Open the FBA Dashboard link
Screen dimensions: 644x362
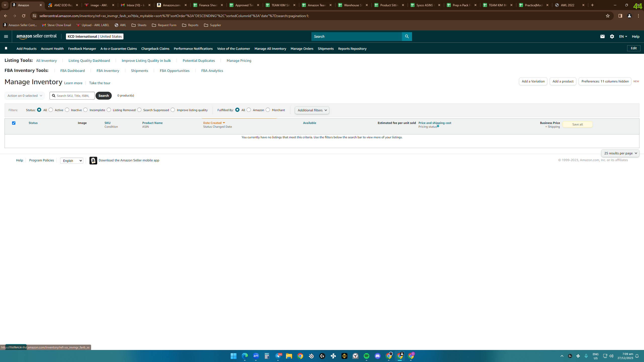[x=72, y=71]
